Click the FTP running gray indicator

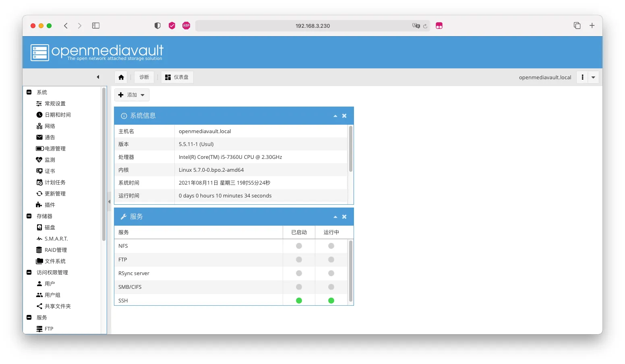pyautogui.click(x=331, y=260)
